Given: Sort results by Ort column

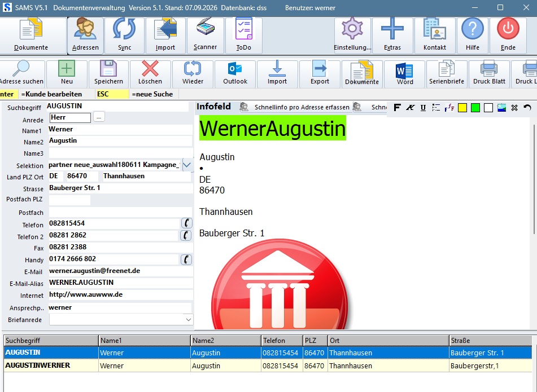Looking at the screenshot, I should [388, 340].
